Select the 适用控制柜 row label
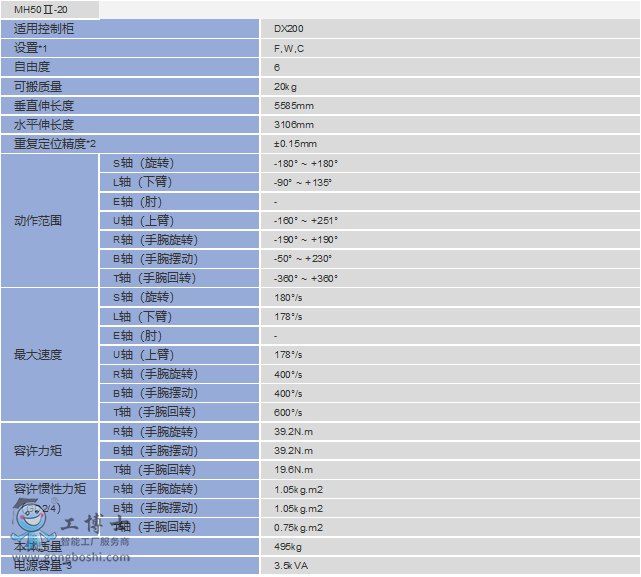641x577 pixels. (44, 29)
